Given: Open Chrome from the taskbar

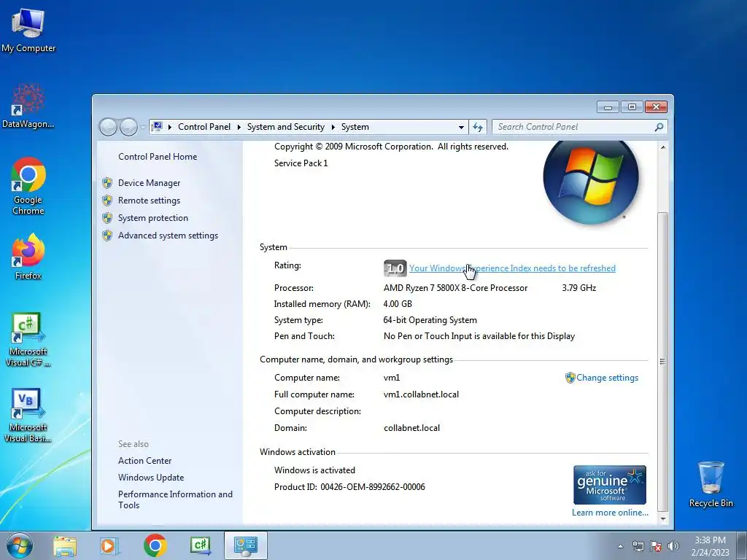Looking at the screenshot, I should tap(155, 545).
